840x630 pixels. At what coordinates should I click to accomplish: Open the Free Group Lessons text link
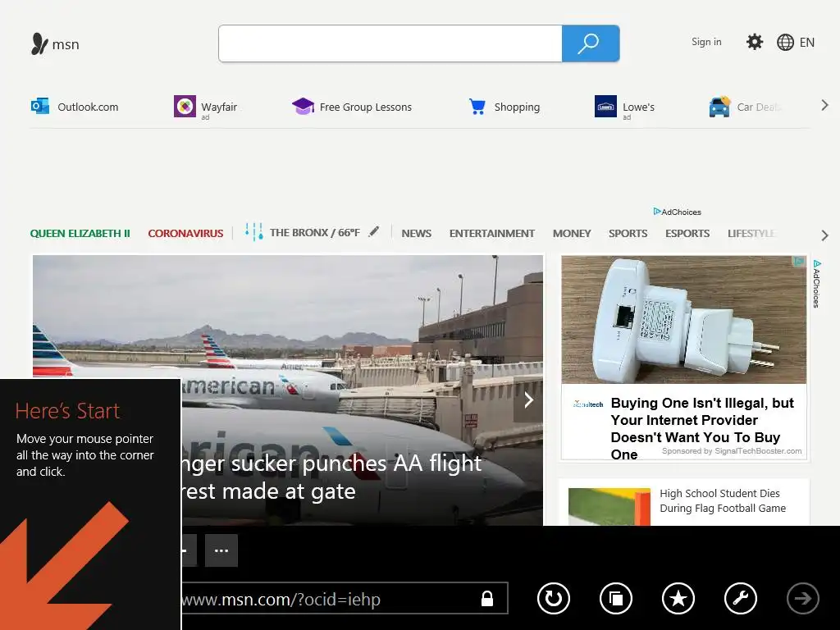(x=365, y=107)
